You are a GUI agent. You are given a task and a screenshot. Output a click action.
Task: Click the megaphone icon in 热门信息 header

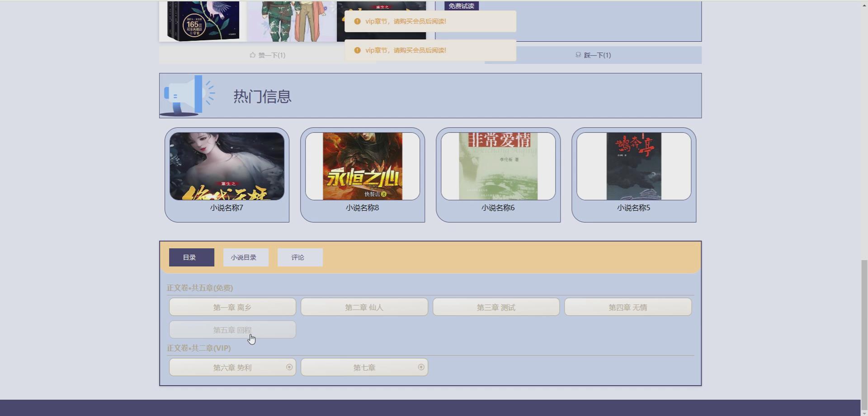tap(188, 95)
